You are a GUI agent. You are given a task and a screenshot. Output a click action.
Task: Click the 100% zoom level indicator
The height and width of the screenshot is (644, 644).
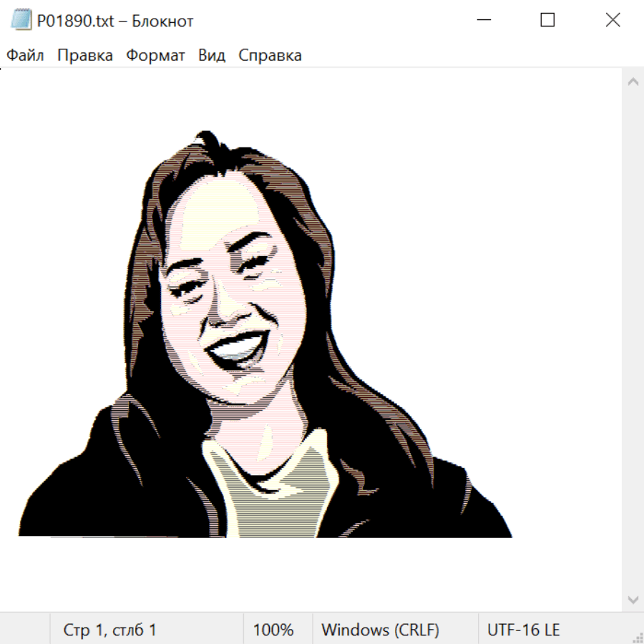(x=273, y=630)
